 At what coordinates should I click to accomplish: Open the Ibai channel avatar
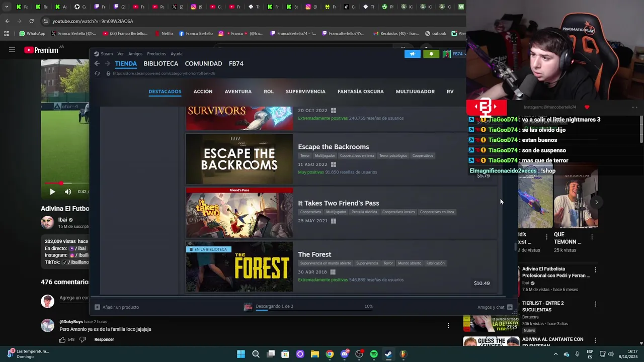point(47,222)
